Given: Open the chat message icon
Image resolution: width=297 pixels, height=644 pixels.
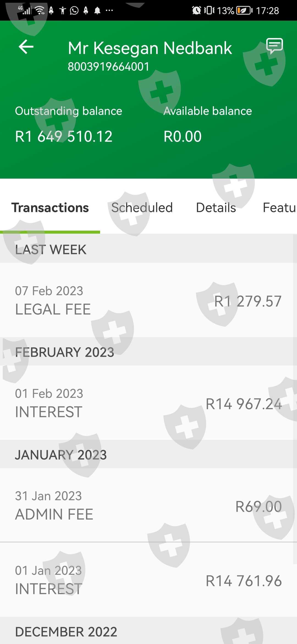Looking at the screenshot, I should [x=274, y=46].
